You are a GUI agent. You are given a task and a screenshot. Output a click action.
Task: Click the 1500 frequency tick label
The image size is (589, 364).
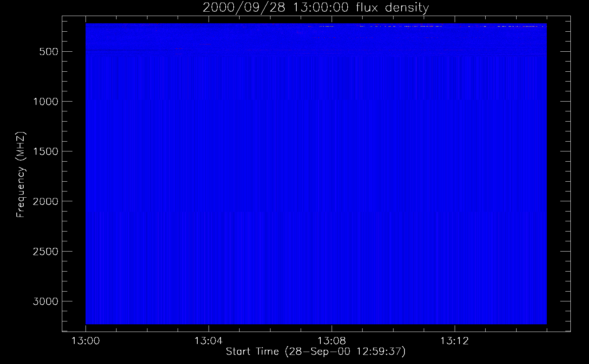[x=46, y=151]
